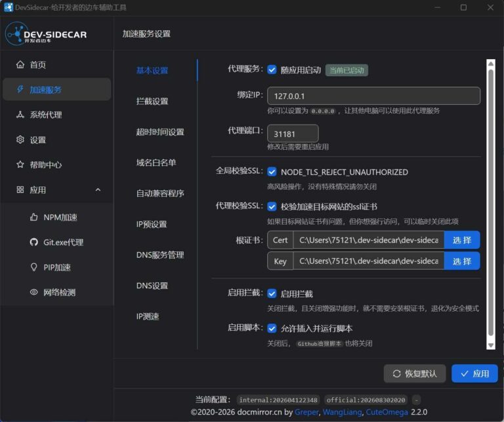Open the 拦截设置 tab
Viewport: 504px width, 422px height.
pos(152,101)
